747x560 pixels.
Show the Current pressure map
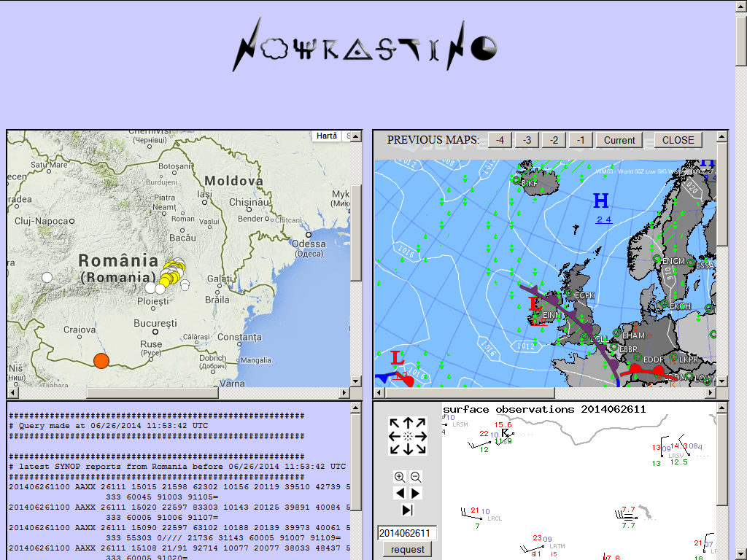(619, 140)
